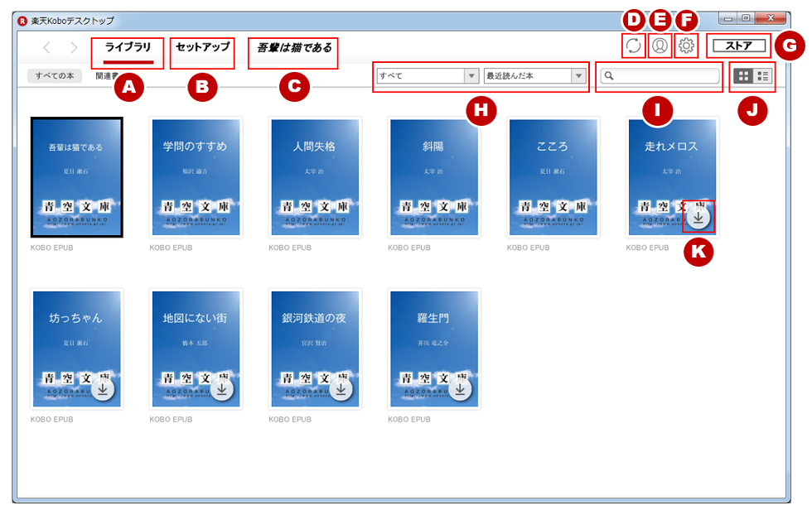This screenshot has height=510, width=812.
Task: Download 地図にない街 with its download icon
Action: 221,390
